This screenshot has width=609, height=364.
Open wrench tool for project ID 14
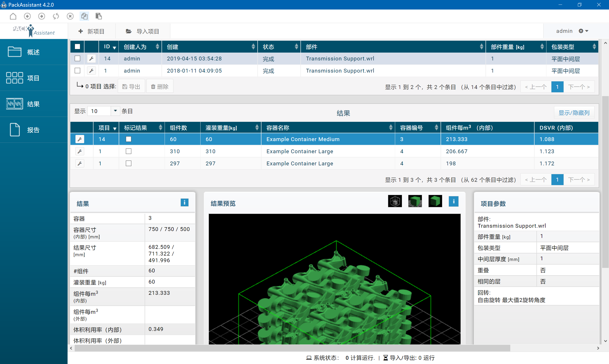pyautogui.click(x=91, y=59)
